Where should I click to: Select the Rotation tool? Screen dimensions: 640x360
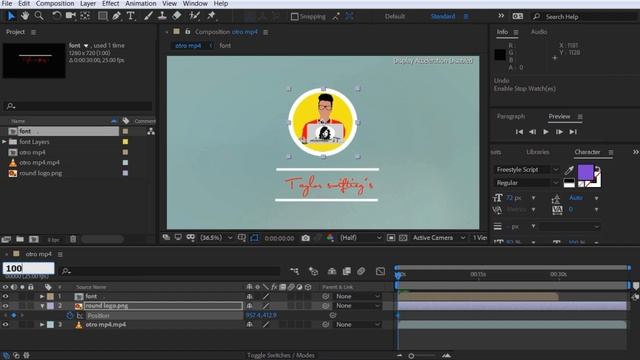(x=56, y=16)
